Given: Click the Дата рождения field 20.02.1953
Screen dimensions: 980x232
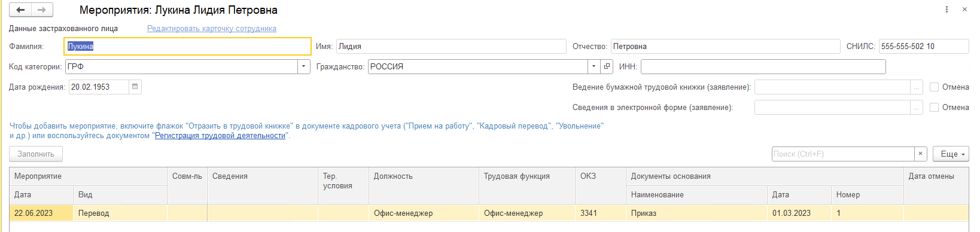Looking at the screenshot, I should (x=99, y=87).
